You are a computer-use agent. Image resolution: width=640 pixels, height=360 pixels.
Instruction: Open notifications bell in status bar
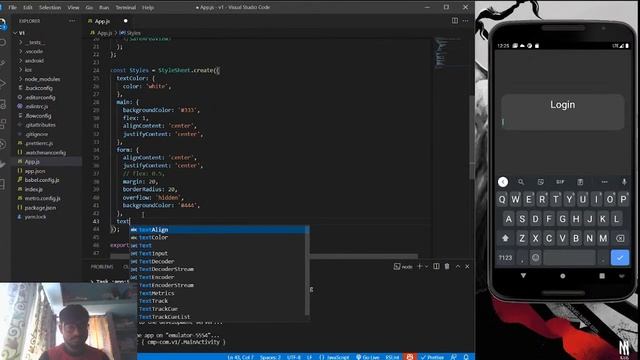(466, 357)
